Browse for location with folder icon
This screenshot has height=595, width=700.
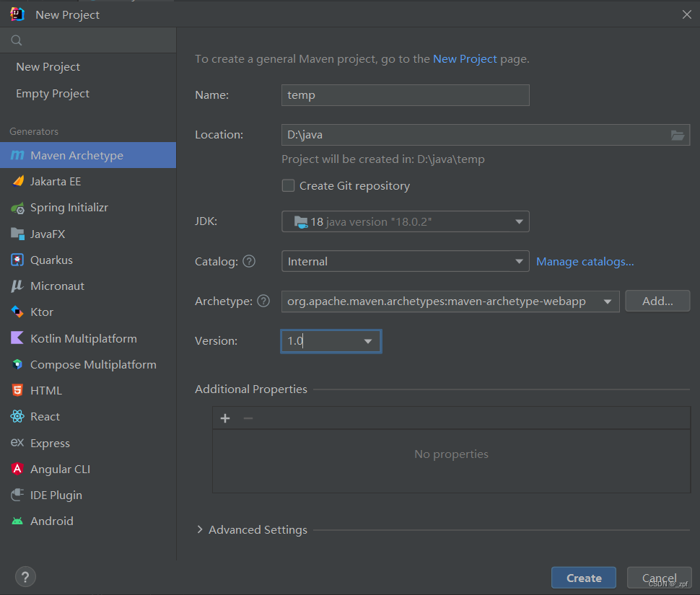coord(677,135)
